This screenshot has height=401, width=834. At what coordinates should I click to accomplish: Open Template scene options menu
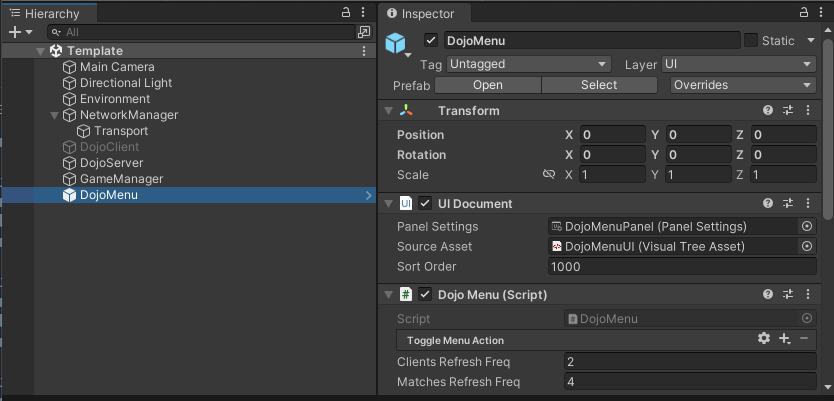tap(364, 51)
